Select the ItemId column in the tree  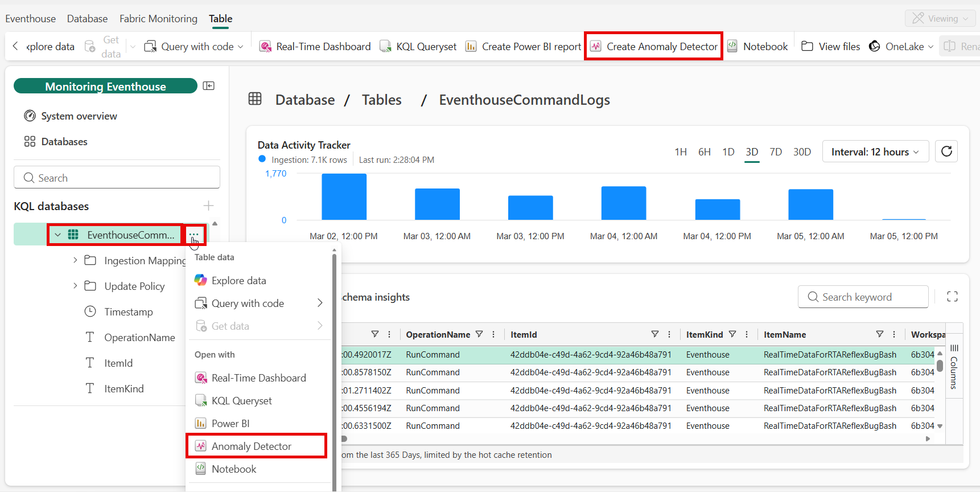pos(118,363)
